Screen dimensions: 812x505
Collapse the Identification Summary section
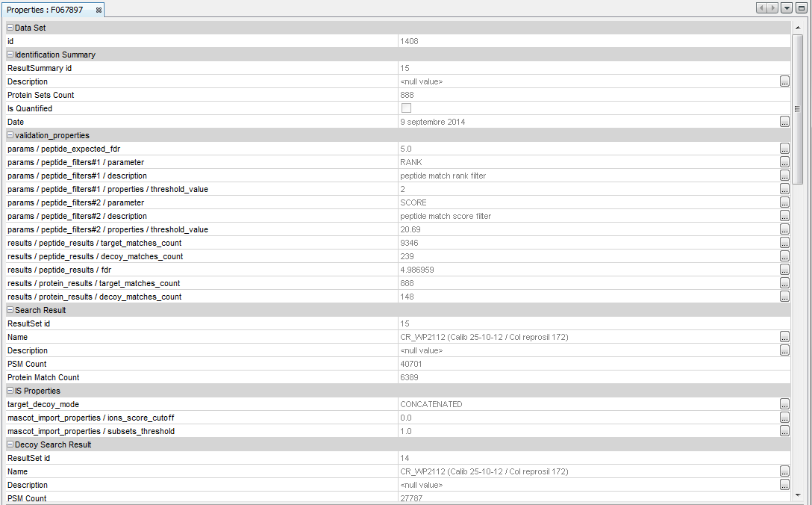(10, 55)
